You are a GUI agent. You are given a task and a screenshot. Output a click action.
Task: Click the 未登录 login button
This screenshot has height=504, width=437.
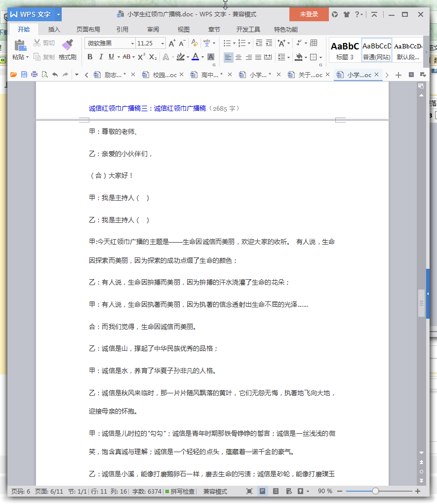click(x=309, y=14)
